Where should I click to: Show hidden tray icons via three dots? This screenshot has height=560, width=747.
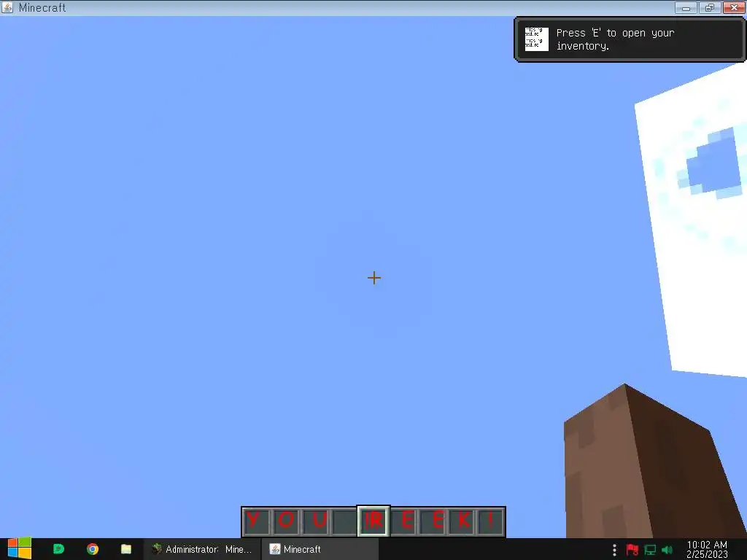[614, 550]
